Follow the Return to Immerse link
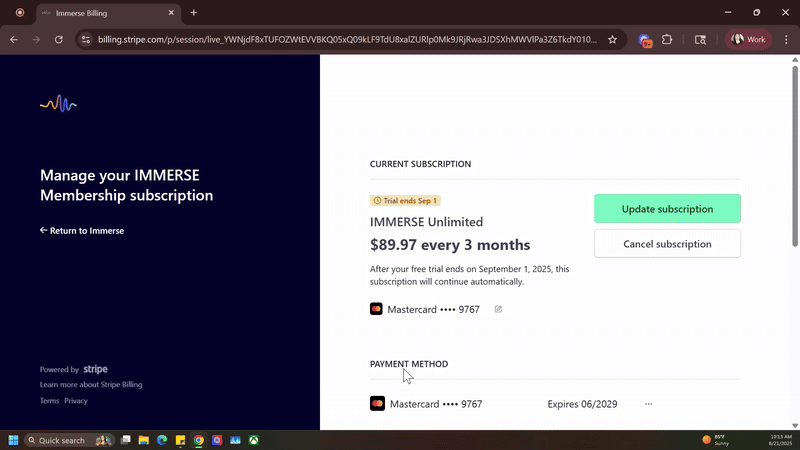800x450 pixels. 82,231
